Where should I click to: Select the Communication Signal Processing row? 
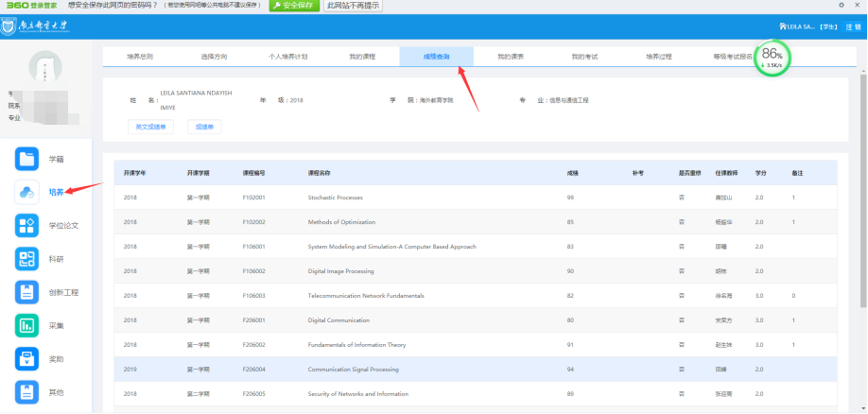click(x=476, y=370)
